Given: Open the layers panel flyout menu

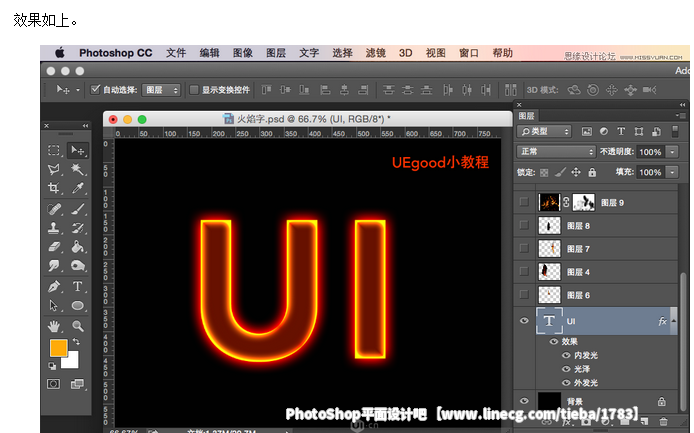Looking at the screenshot, I should 681,116.
